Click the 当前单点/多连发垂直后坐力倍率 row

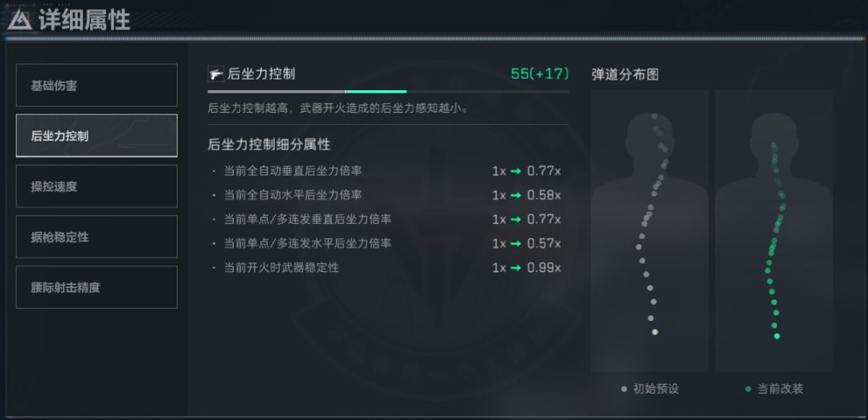386,219
